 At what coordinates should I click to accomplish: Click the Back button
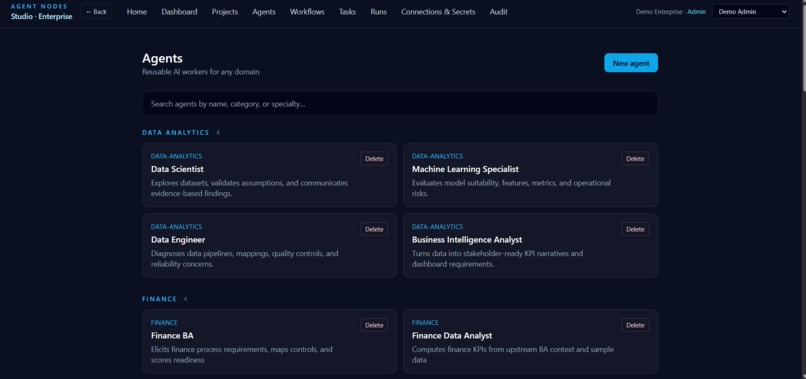96,11
